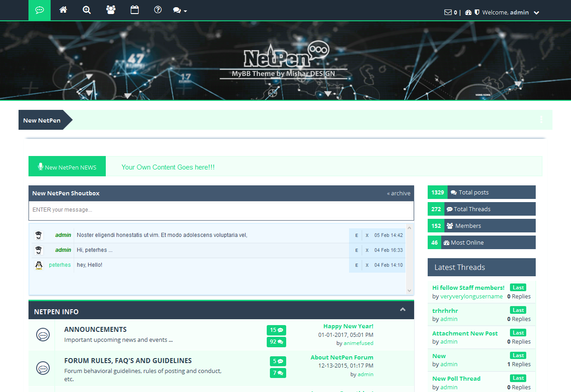This screenshot has height=392, width=571.
Task: Click the help question mark icon
Action: tap(158, 10)
